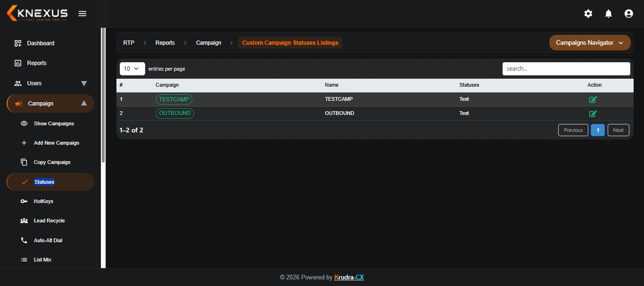Click into the search input field
644x286 pixels.
(566, 69)
